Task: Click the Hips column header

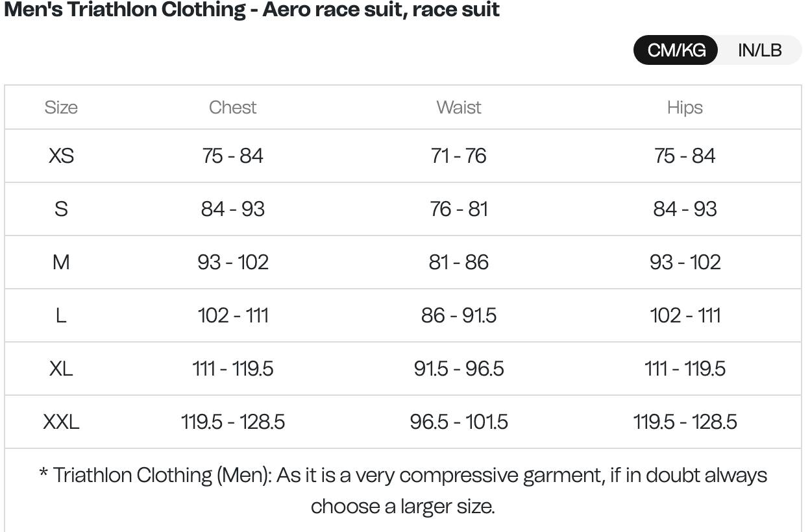Action: pos(685,107)
